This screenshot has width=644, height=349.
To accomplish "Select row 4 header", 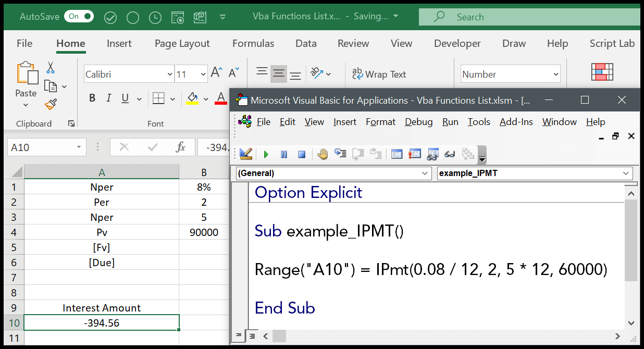I will [x=14, y=232].
